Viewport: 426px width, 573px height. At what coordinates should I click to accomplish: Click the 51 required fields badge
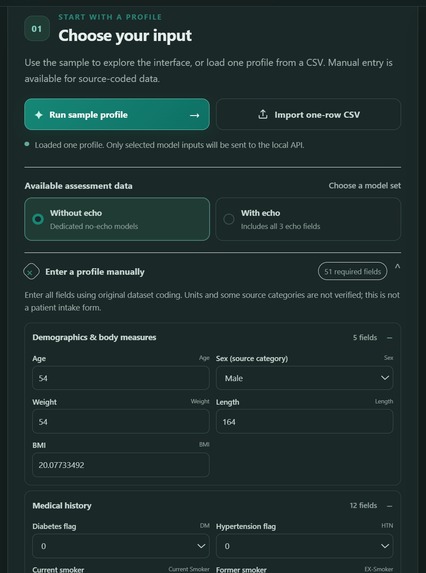click(352, 272)
